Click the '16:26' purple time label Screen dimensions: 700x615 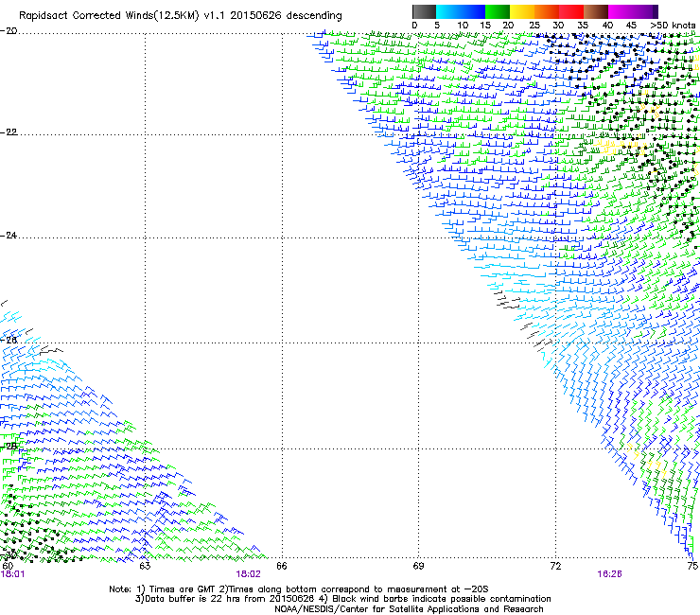coord(609,574)
